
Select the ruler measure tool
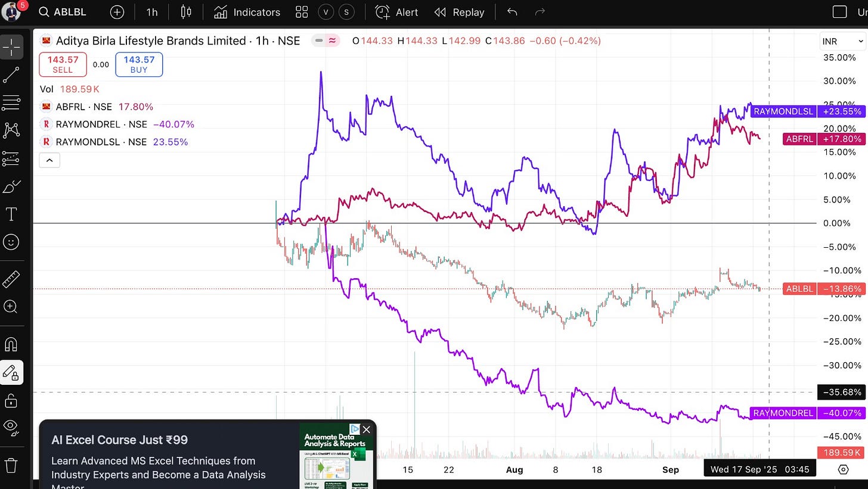(x=11, y=278)
